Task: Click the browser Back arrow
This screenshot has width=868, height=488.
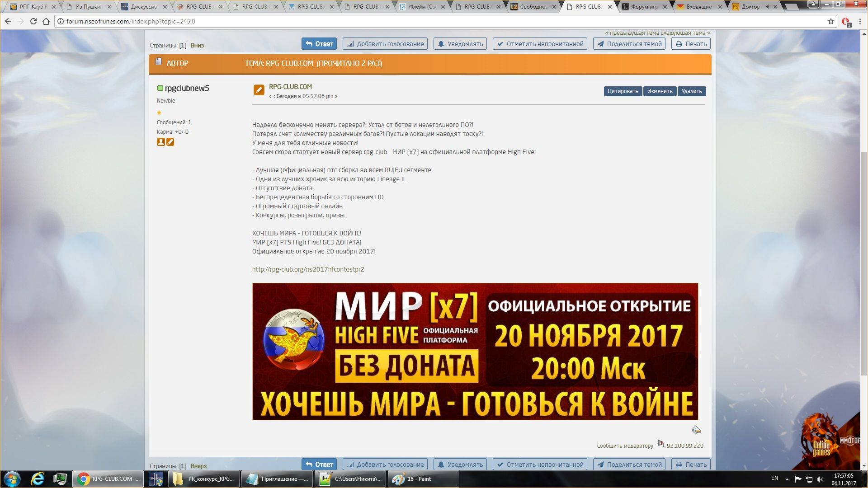Action: [8, 21]
